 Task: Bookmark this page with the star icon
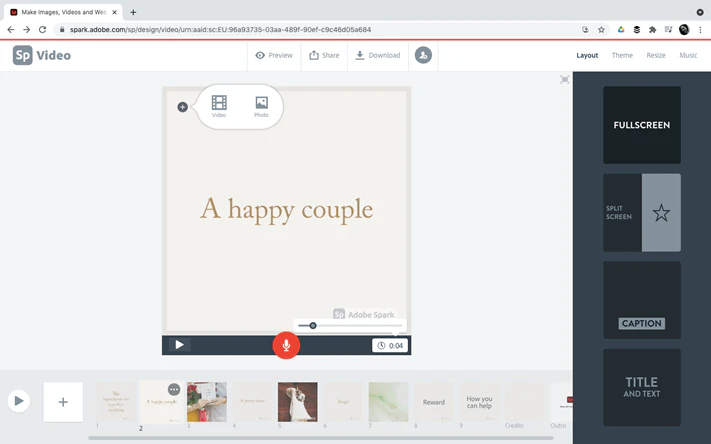(601, 29)
